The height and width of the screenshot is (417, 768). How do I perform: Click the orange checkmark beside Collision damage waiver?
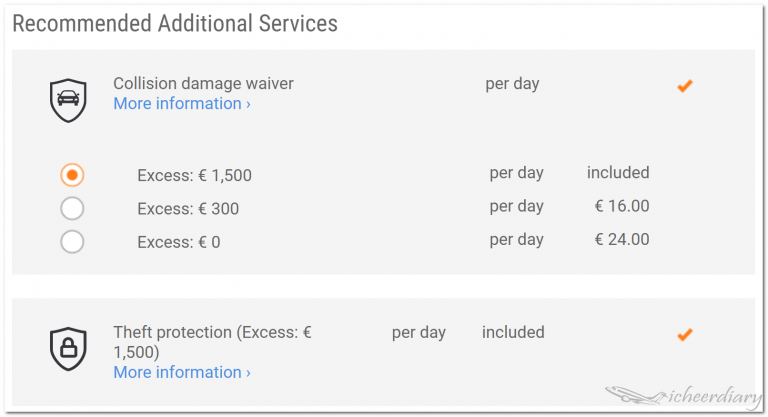pos(685,86)
